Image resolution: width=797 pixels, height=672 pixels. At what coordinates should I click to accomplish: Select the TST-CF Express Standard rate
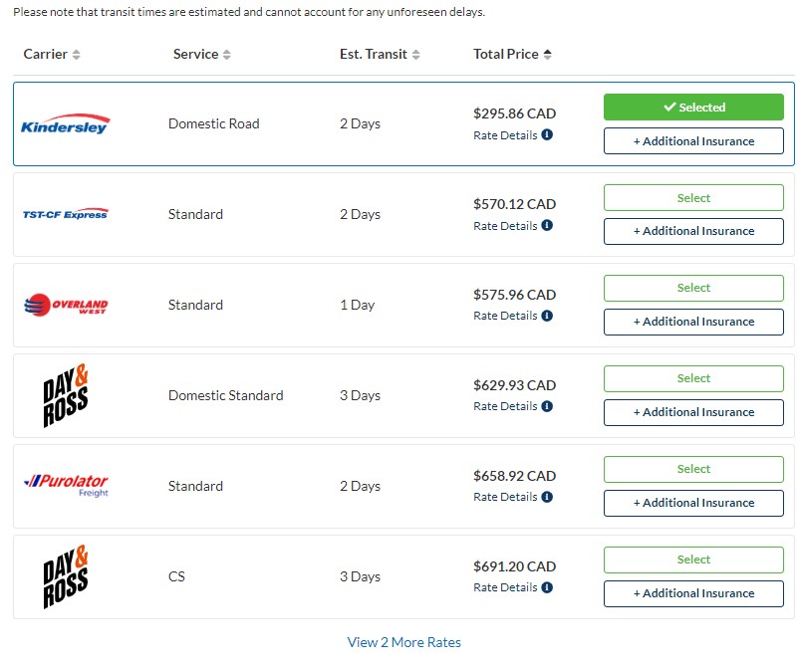tap(693, 197)
